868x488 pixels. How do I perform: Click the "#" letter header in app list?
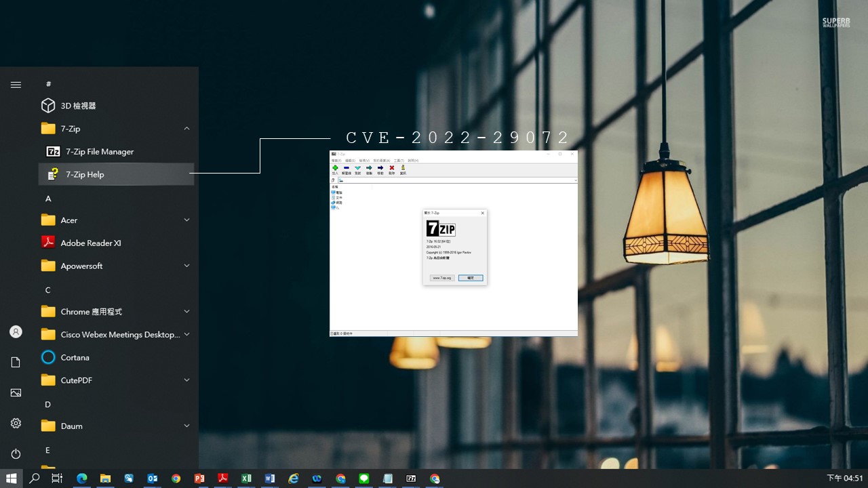pos(48,84)
